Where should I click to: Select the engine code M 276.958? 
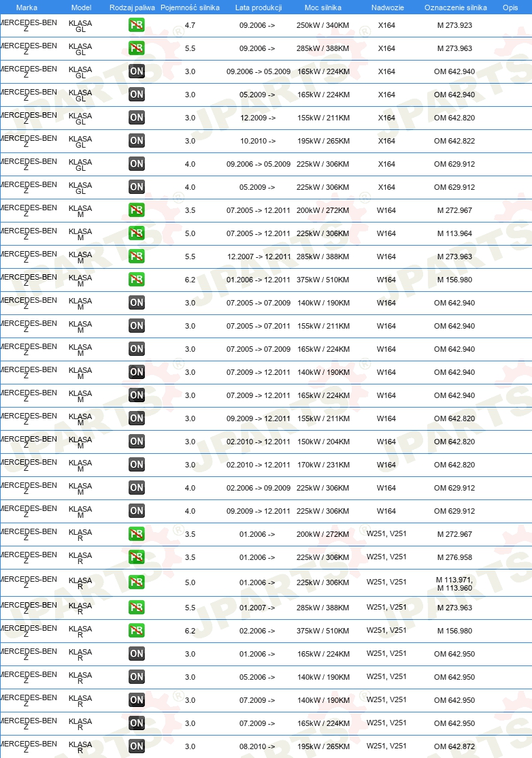454,557
